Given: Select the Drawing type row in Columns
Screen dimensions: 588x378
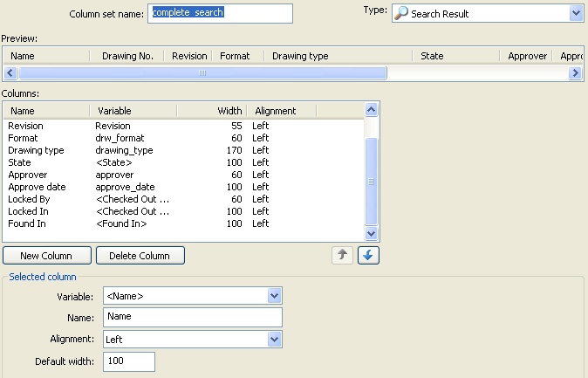Looking at the screenshot, I should pos(184,150).
